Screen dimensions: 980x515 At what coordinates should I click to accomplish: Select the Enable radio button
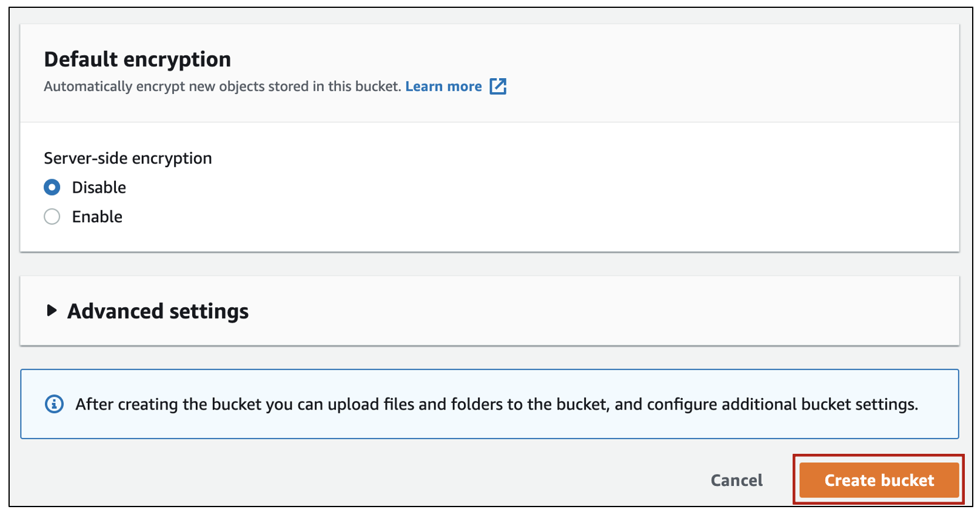[x=52, y=216]
